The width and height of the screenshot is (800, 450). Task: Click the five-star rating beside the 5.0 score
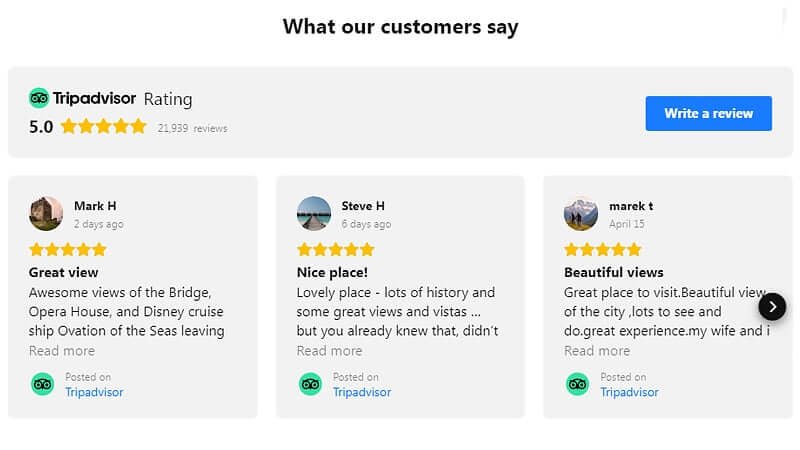[x=103, y=127]
